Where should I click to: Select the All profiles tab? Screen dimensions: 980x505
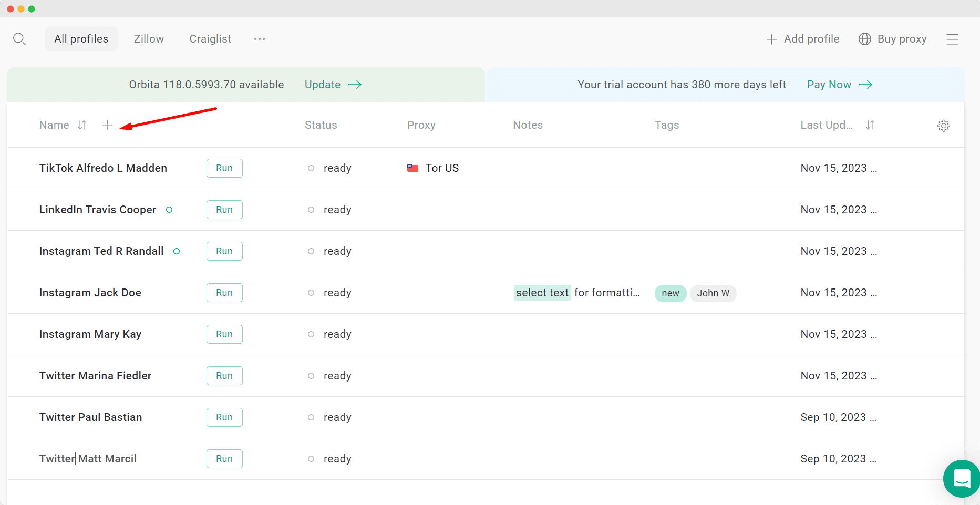point(81,39)
